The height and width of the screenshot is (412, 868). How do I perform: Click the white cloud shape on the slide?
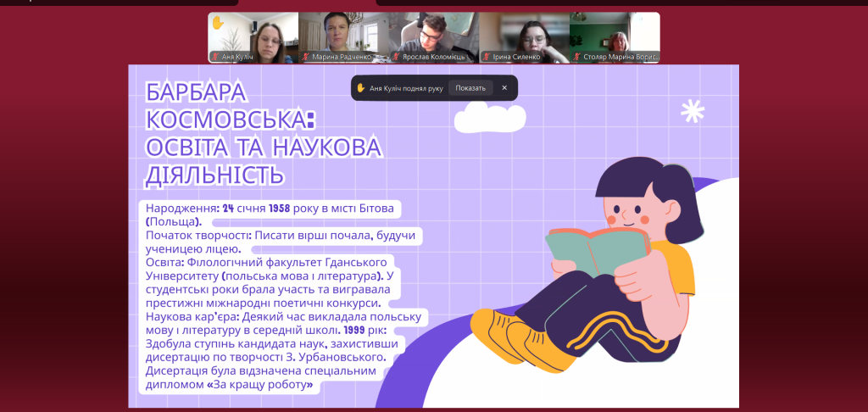(490, 120)
